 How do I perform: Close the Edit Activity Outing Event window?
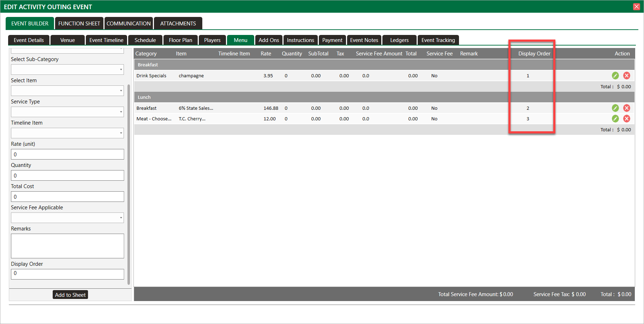[x=637, y=7]
